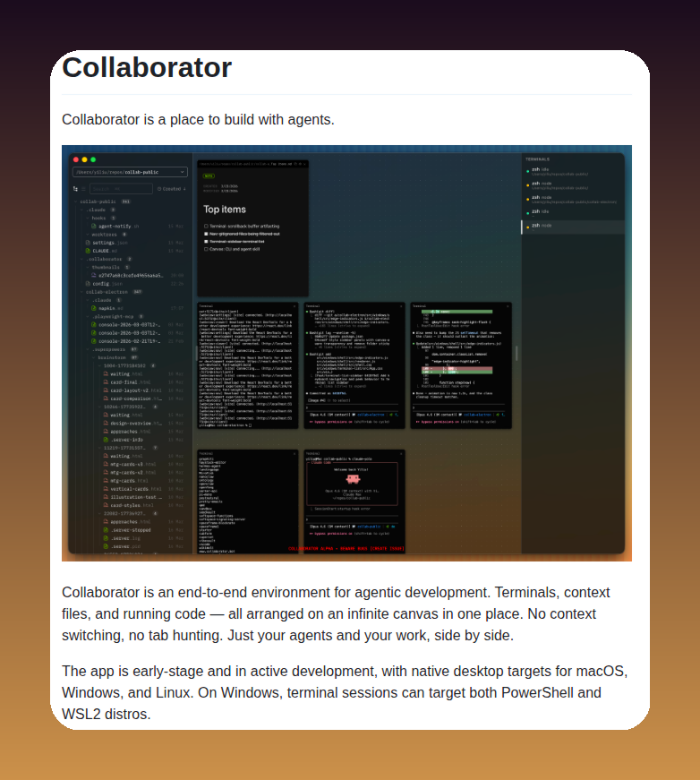The image size is (700, 780).
Task: Click the card-styles.html file icon
Action: tap(106, 505)
